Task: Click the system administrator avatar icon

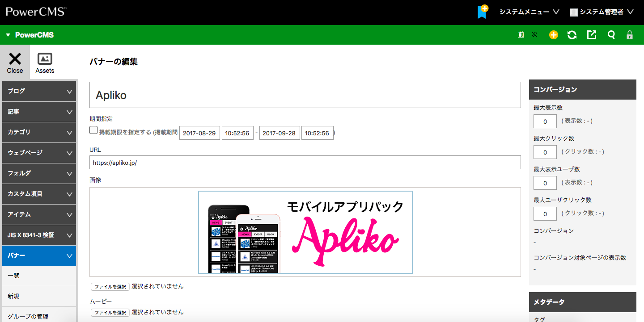Action: point(574,13)
